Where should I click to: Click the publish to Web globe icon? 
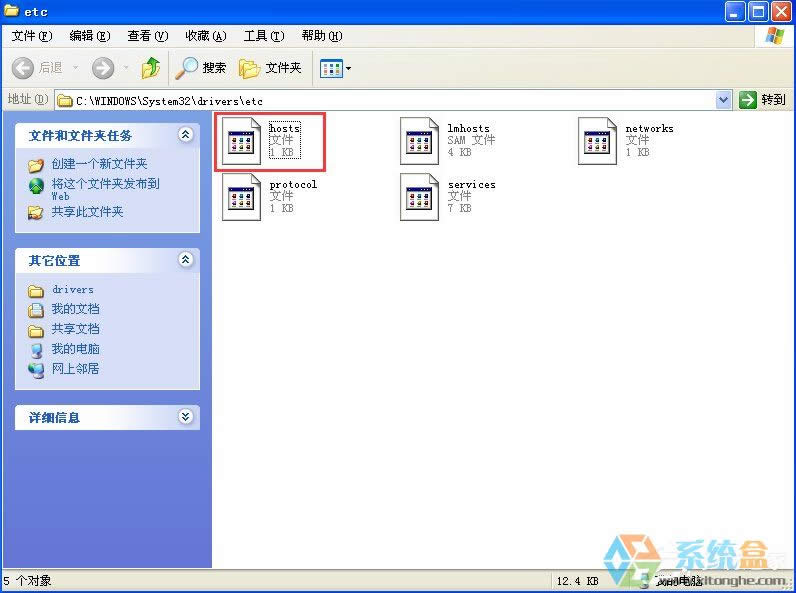point(36,186)
